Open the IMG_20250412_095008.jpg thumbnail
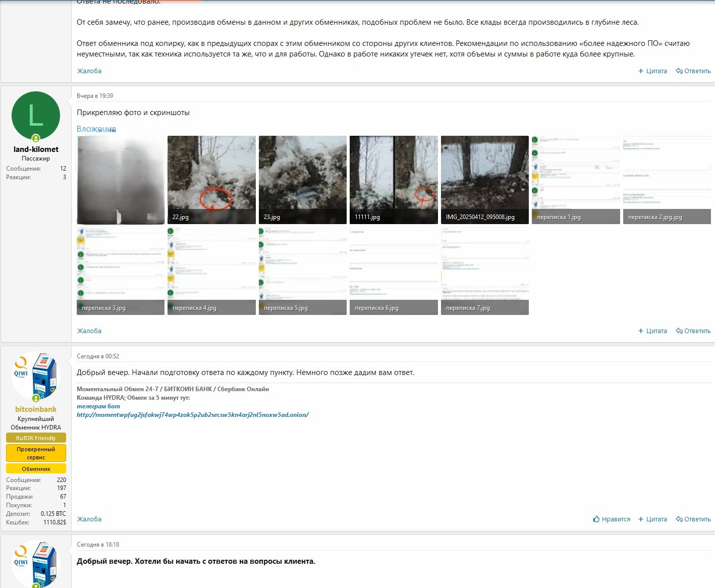715x588 pixels. [484, 179]
